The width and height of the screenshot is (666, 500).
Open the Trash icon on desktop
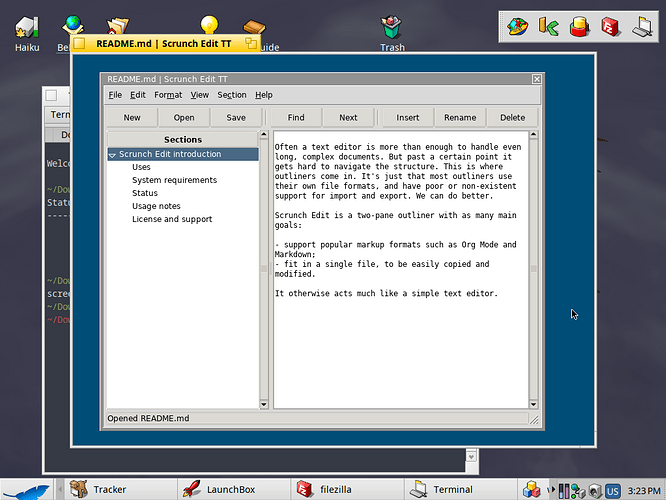point(392,28)
